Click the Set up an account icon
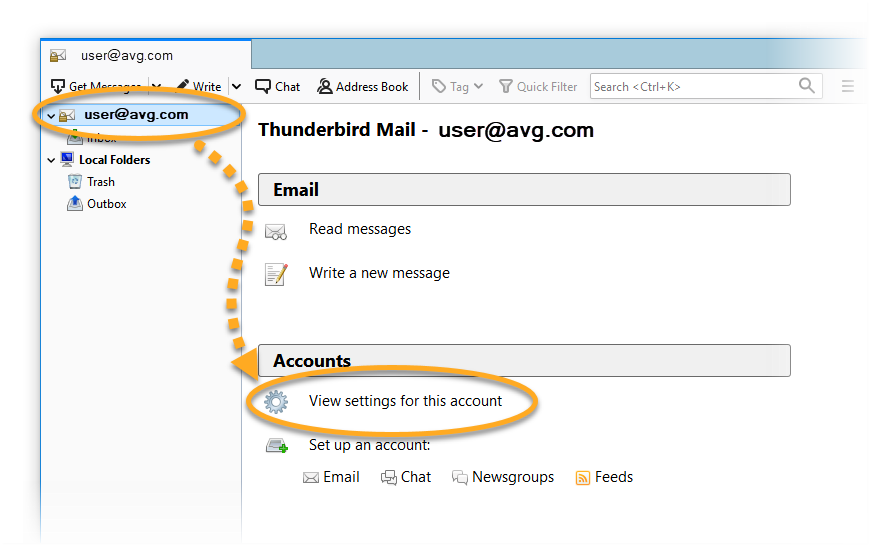Image resolution: width=872 pixels, height=548 pixels. coord(276,446)
